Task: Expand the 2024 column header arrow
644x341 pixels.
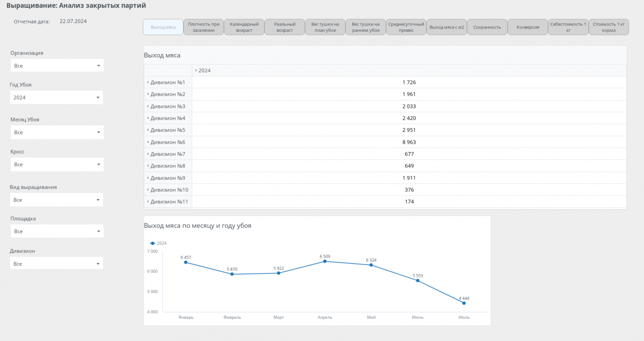Action: pos(196,71)
